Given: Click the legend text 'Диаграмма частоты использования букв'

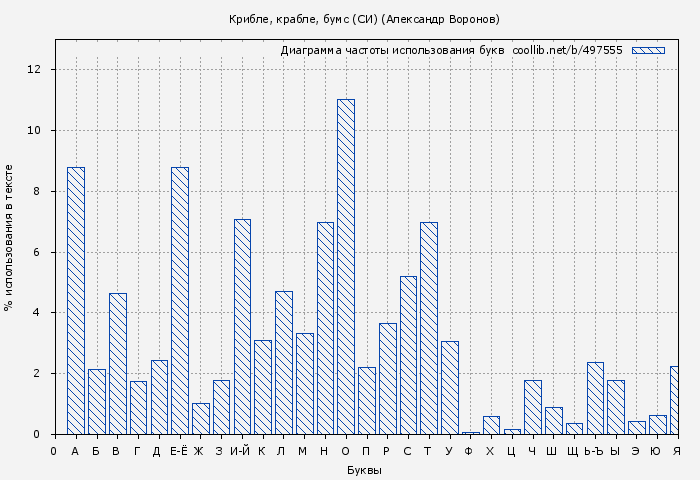Looking at the screenshot, I should click(392, 50).
